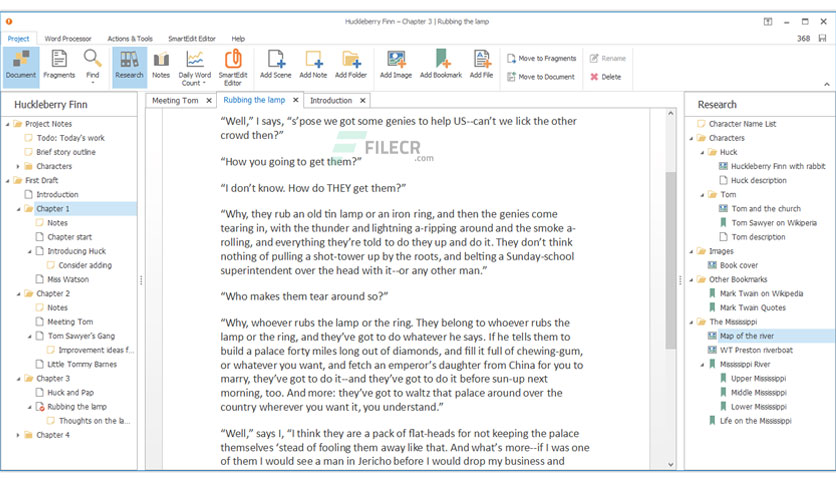
Task: Click the document vertical scrollbar thumb
Action: click(x=671, y=260)
